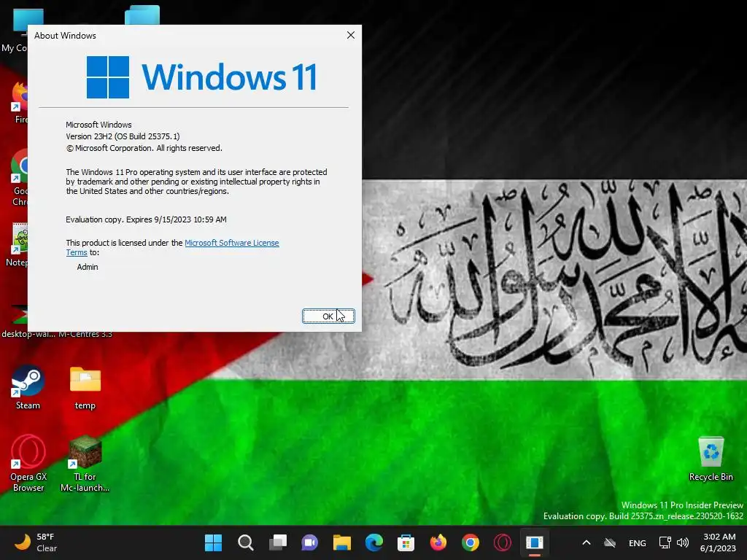Click the Version 23H2 build text
This screenshot has height=560, width=747.
pyautogui.click(x=123, y=136)
